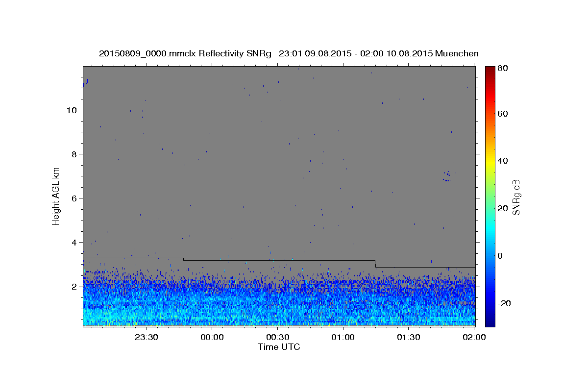
Task: Click the height axis value 8
Action: click(74, 154)
